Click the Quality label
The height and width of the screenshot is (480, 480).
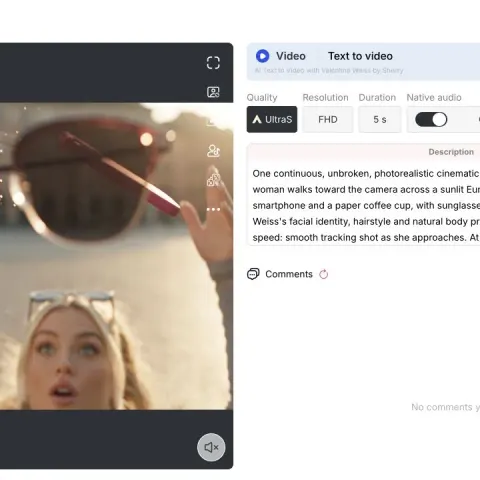[x=262, y=97]
